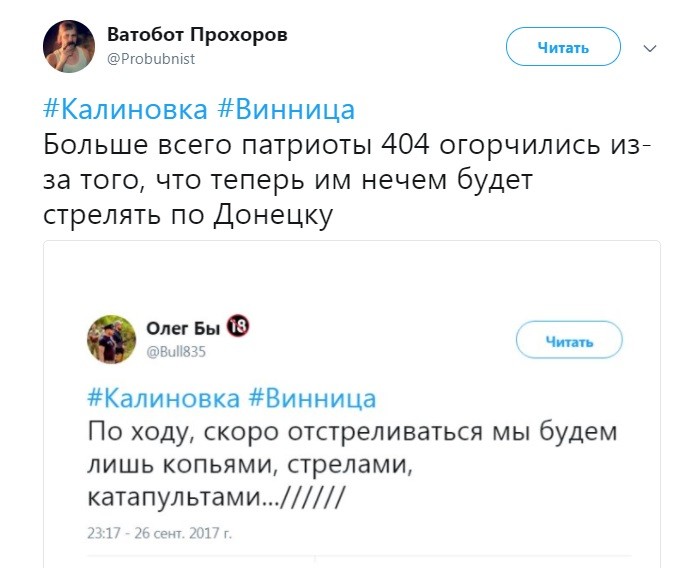Click the Олег Бы display name
The image size is (699, 568).
183,328
